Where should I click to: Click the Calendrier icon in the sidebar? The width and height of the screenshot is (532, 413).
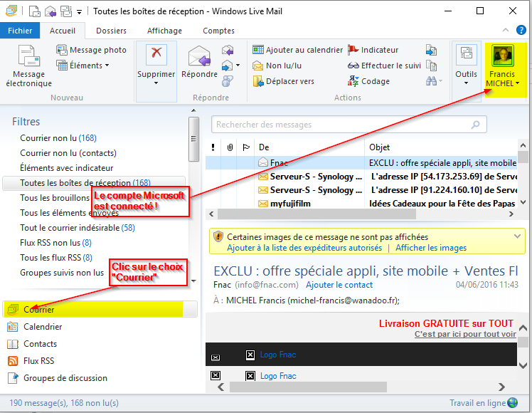click(x=13, y=327)
